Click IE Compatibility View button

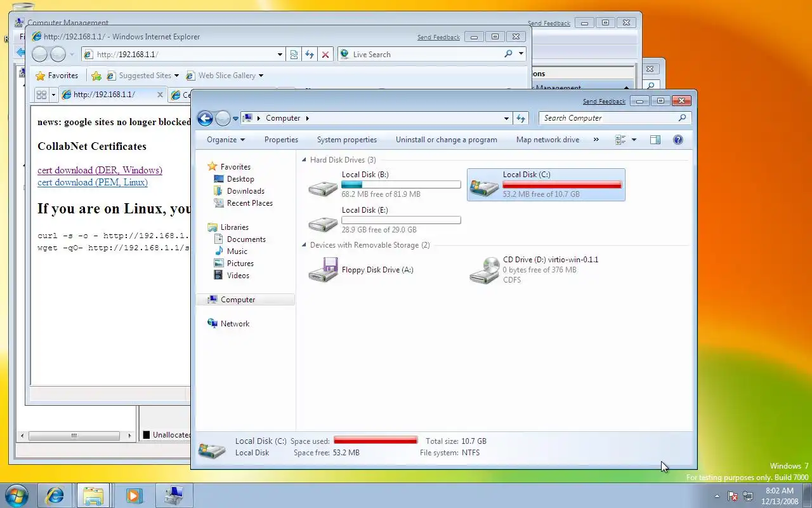(x=294, y=55)
